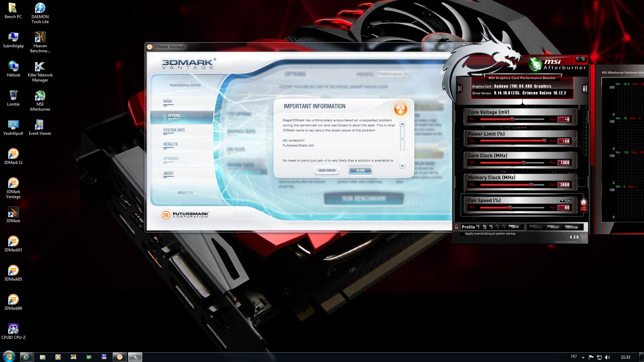The image size is (644, 362).
Task: Click the Core Clock value field 1360
Action: point(564,163)
